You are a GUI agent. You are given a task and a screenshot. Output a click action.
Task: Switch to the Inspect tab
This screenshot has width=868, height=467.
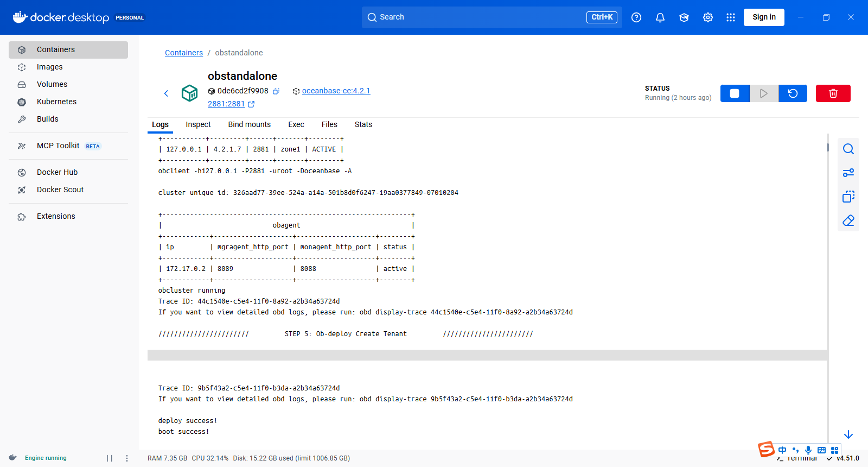point(198,124)
